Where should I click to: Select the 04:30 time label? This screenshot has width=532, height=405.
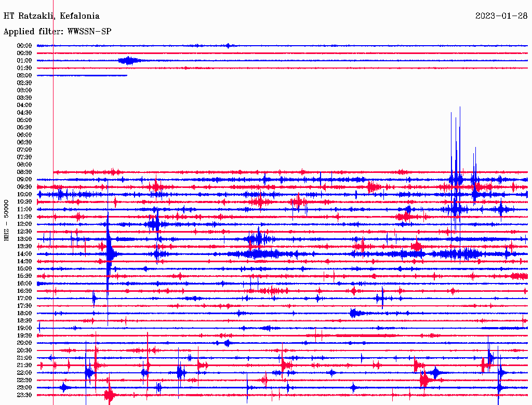[x=24, y=113]
